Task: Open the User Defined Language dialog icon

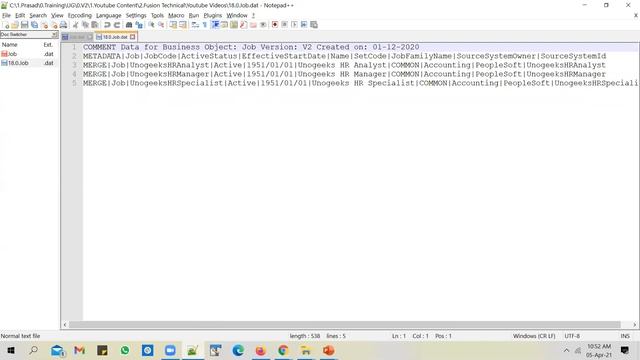Action: point(224,25)
